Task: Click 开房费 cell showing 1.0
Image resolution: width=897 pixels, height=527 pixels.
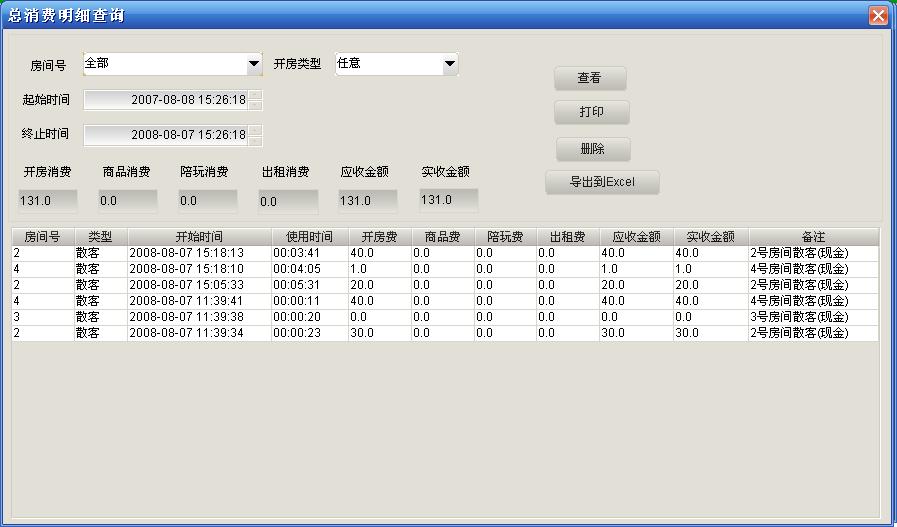Action: click(379, 269)
